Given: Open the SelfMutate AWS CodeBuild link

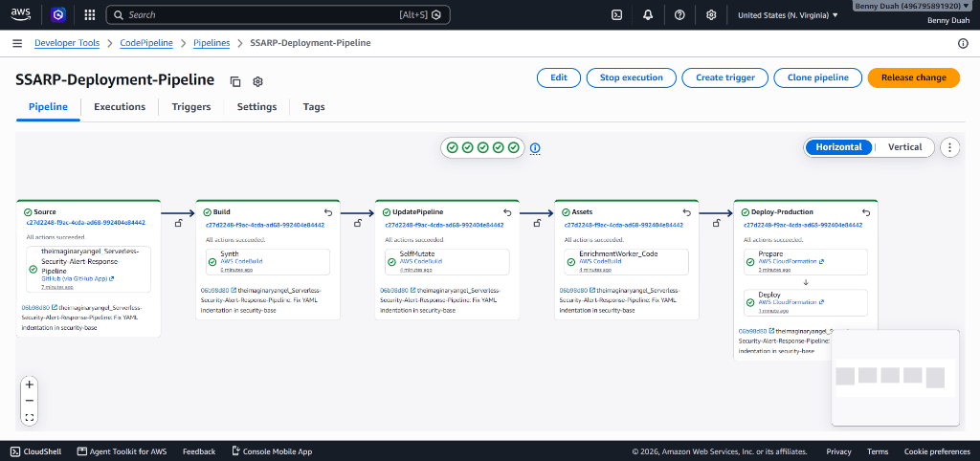Looking at the screenshot, I should click(421, 262).
